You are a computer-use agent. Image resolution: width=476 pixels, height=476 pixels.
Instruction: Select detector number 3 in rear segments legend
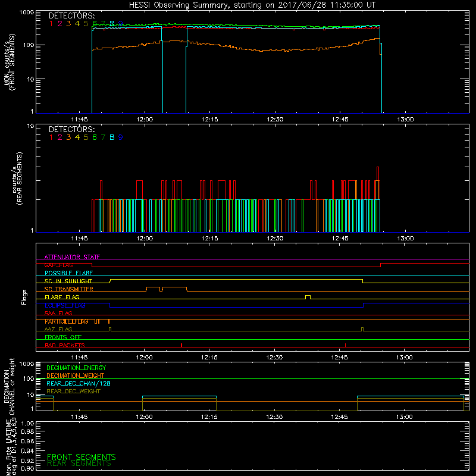click(68, 137)
